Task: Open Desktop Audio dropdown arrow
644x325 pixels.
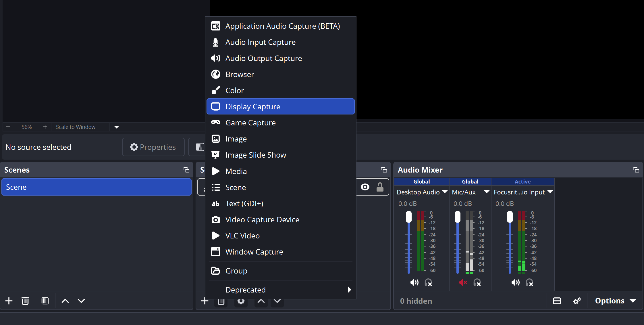Action: pyautogui.click(x=445, y=192)
